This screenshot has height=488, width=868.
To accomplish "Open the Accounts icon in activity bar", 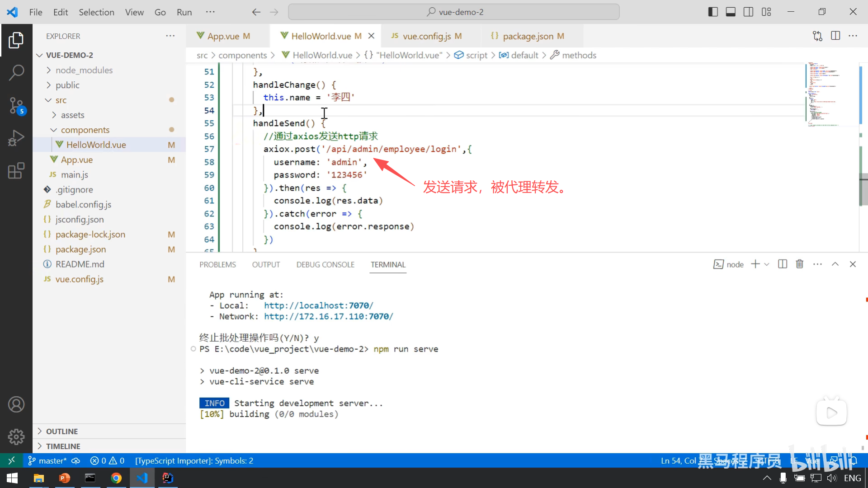I will pos(16,404).
